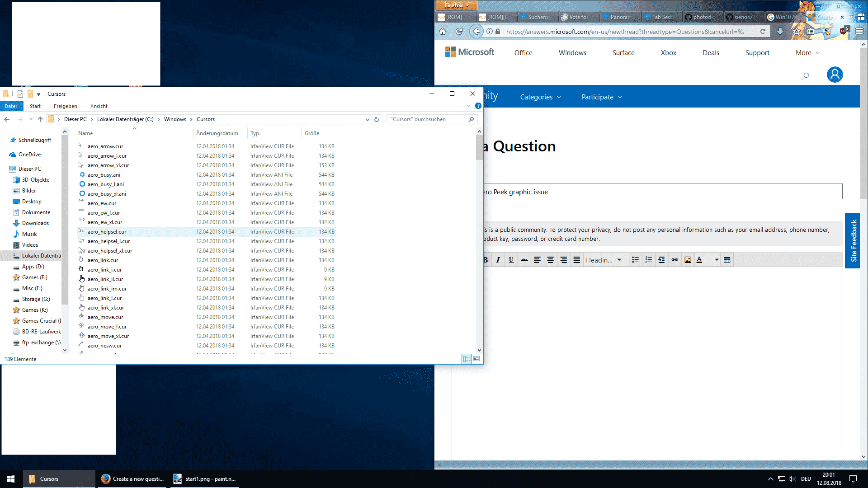Align text right in the editor
The image size is (868, 488).
563,260
